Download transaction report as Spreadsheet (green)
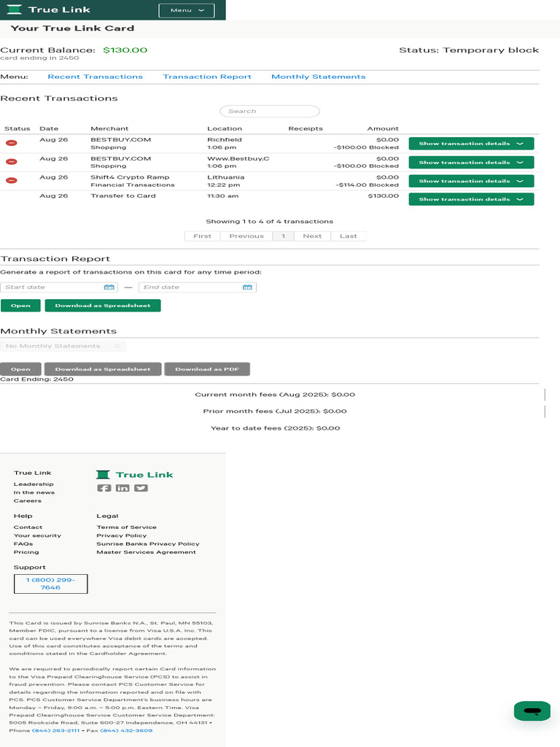The width and height of the screenshot is (560, 747). [x=103, y=306]
